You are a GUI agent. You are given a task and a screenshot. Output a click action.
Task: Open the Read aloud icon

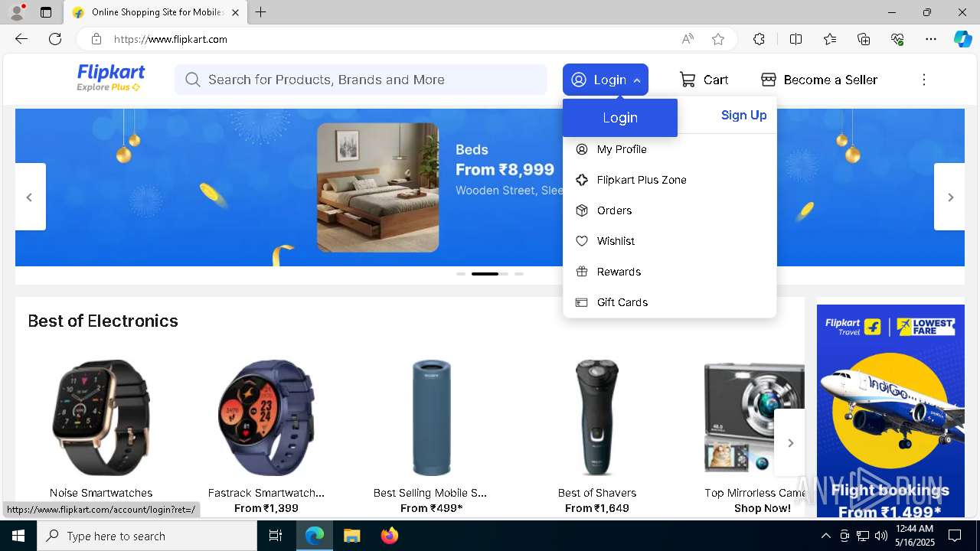688,39
